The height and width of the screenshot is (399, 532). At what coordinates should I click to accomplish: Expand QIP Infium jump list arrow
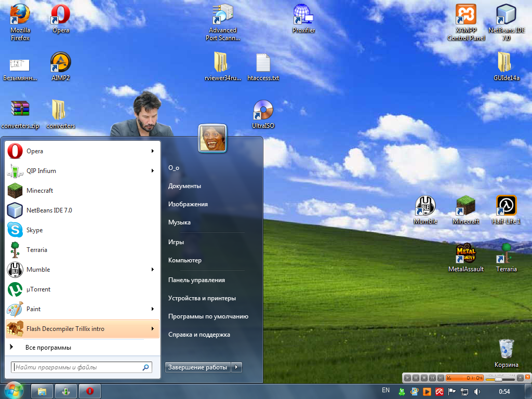click(153, 170)
